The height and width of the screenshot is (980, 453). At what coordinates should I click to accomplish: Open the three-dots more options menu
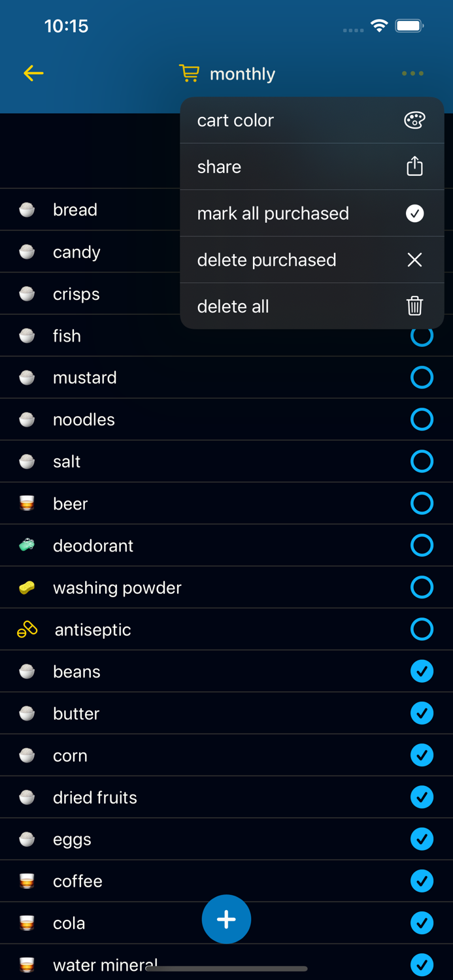pos(412,74)
